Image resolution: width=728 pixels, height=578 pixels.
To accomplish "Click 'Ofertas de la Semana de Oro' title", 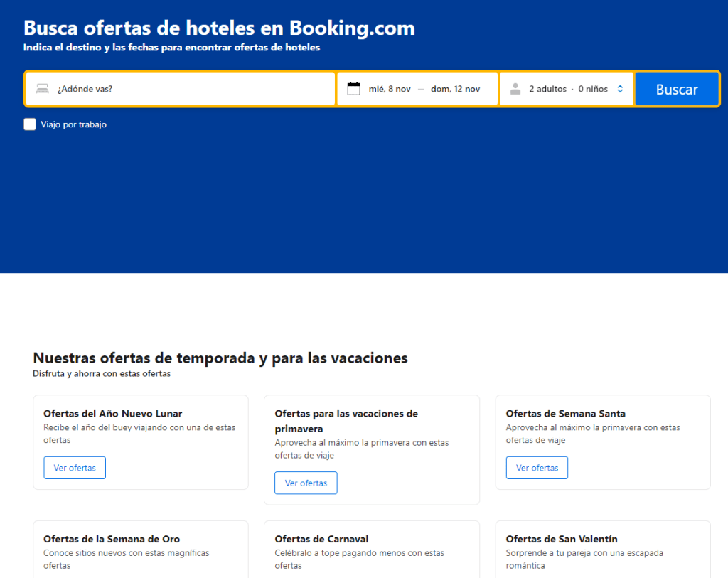I will coord(112,538).
